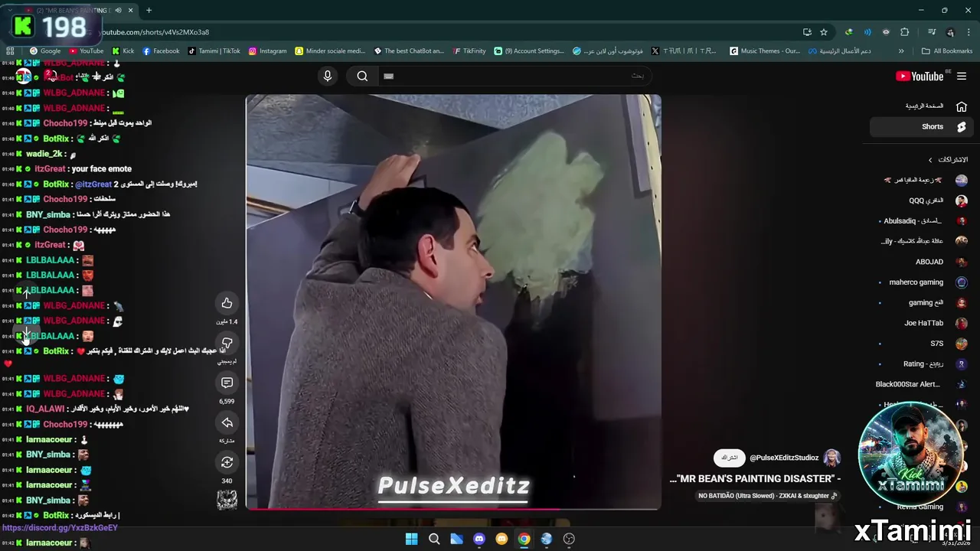980x551 pixels.
Task: Click the green extension icon in toolbar
Action: [848, 32]
